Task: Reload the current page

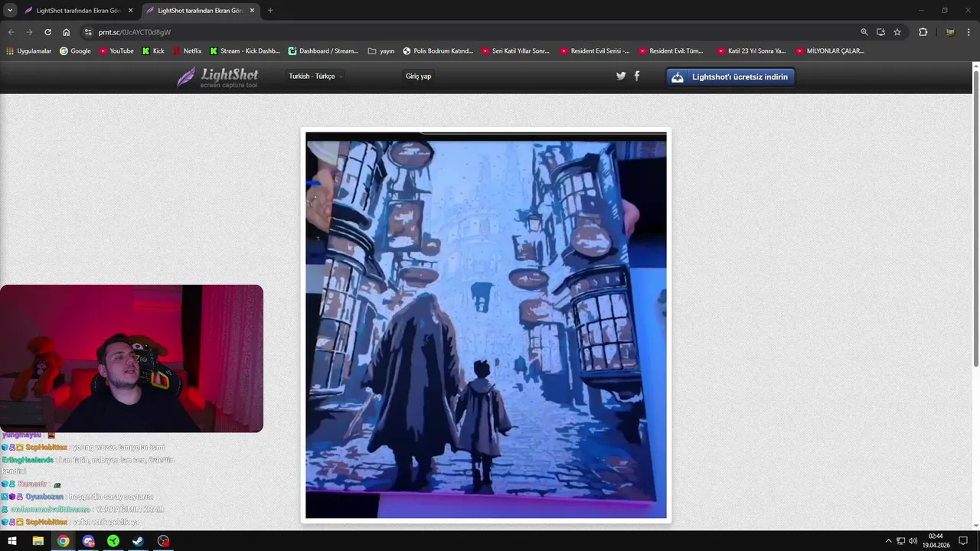Action: (x=47, y=32)
